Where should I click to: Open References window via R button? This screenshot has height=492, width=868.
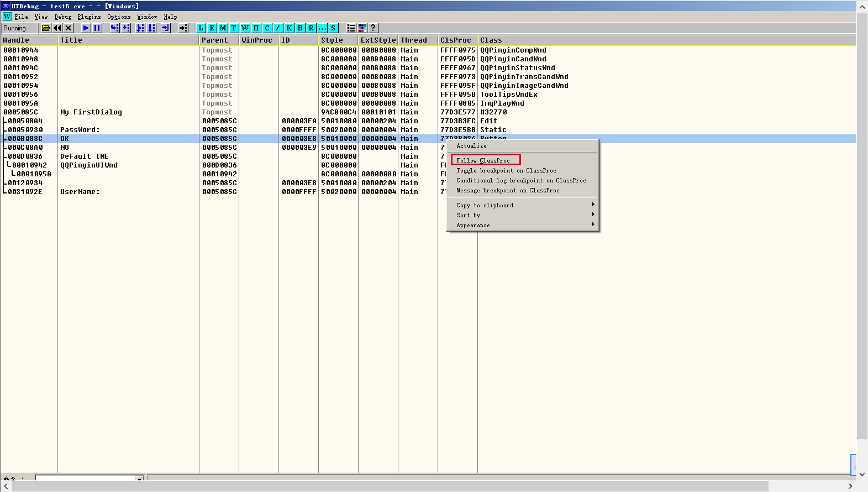(x=312, y=28)
